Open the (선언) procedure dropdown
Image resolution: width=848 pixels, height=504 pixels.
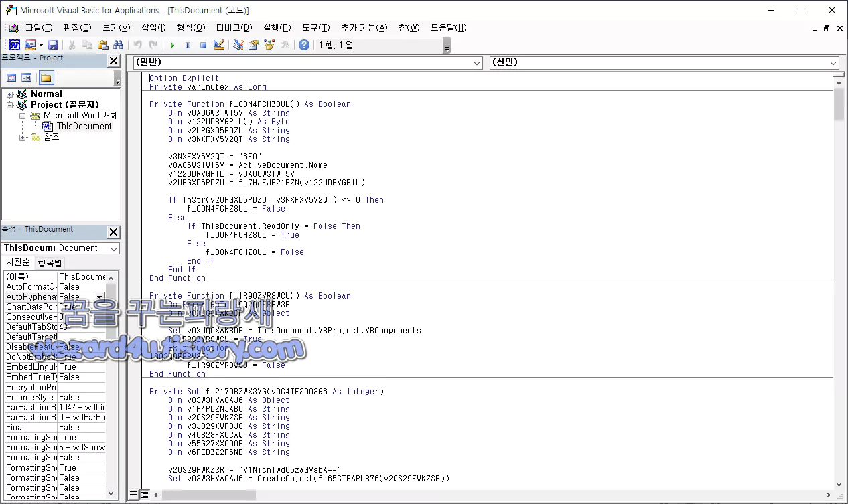pos(832,62)
